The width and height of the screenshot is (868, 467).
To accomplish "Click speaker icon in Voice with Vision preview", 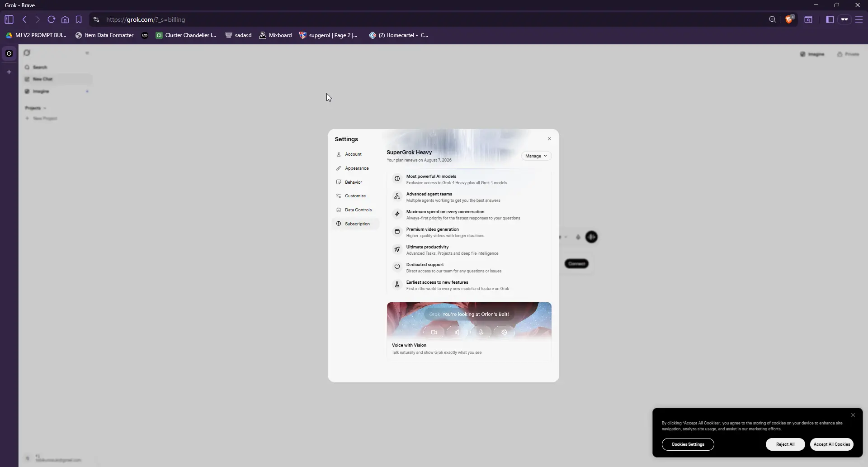I will click(x=457, y=333).
